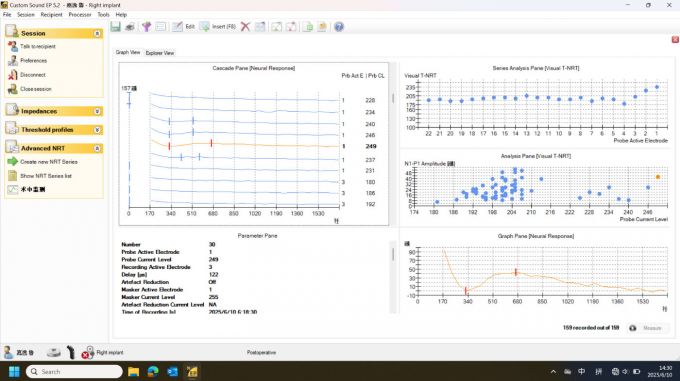Screen dimensions: 680x381
Task: Click the red X delete icon
Action: pyautogui.click(x=245, y=26)
